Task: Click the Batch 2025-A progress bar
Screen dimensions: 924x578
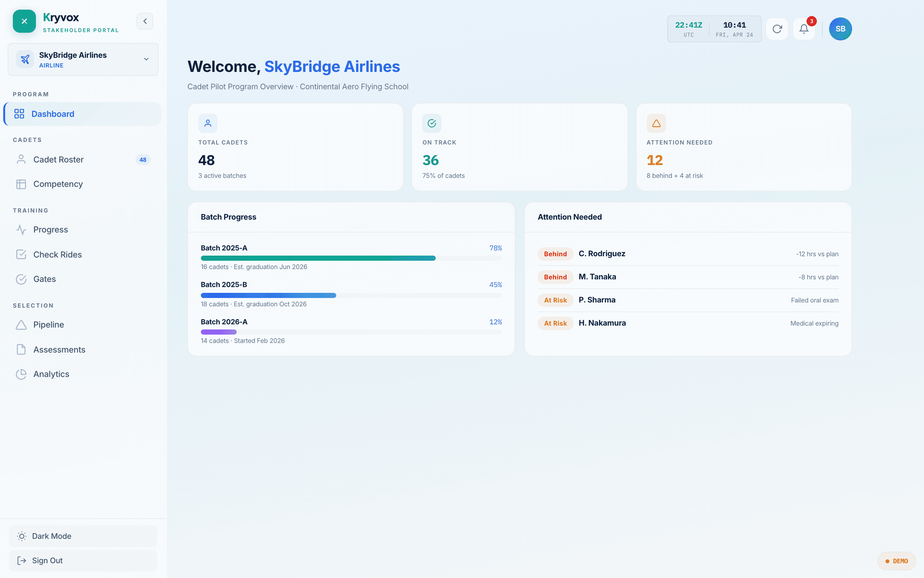Action: point(351,258)
